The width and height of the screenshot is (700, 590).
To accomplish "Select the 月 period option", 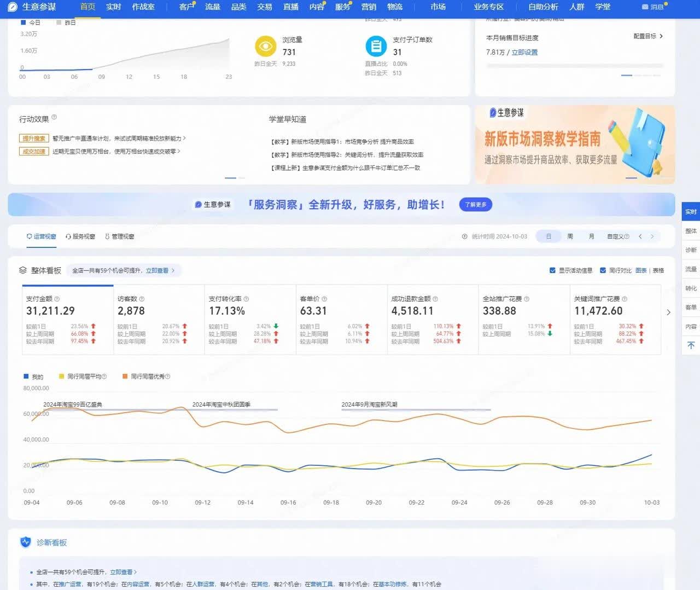I will tap(591, 236).
